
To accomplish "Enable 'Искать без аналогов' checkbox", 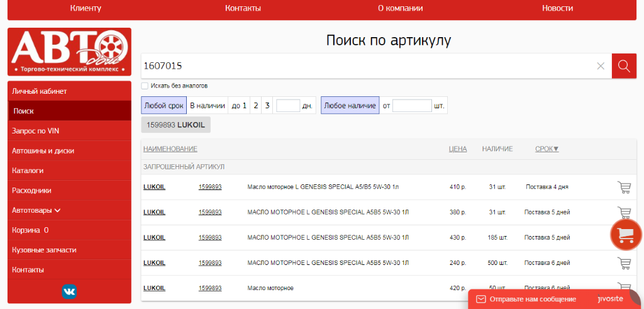I will tap(145, 86).
